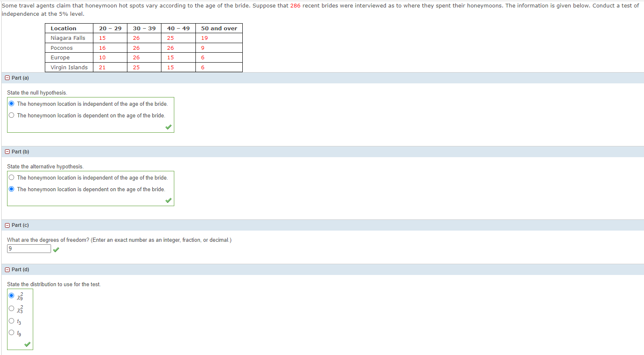Select 'dependent' option under null hypothesis
This screenshot has height=355, width=644.
[12, 115]
